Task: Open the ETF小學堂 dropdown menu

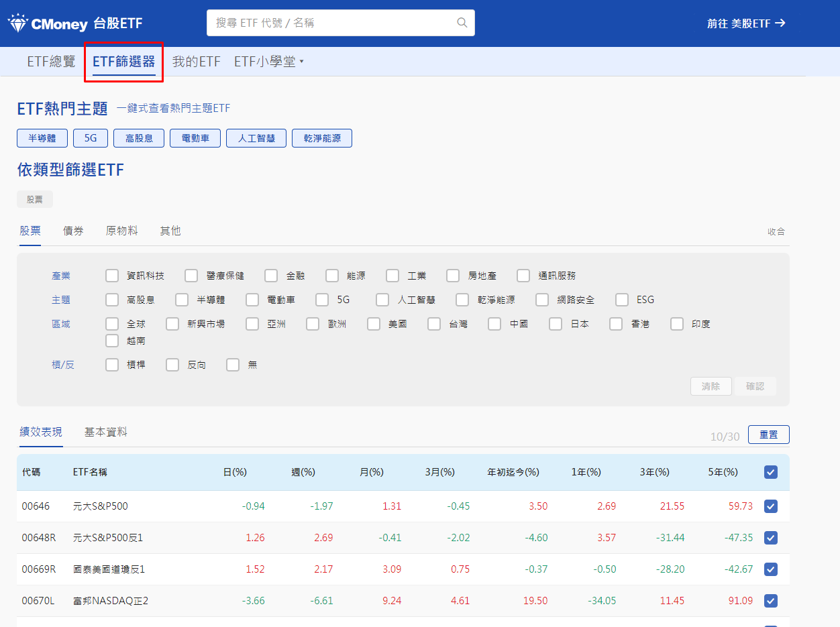Action: coord(267,60)
